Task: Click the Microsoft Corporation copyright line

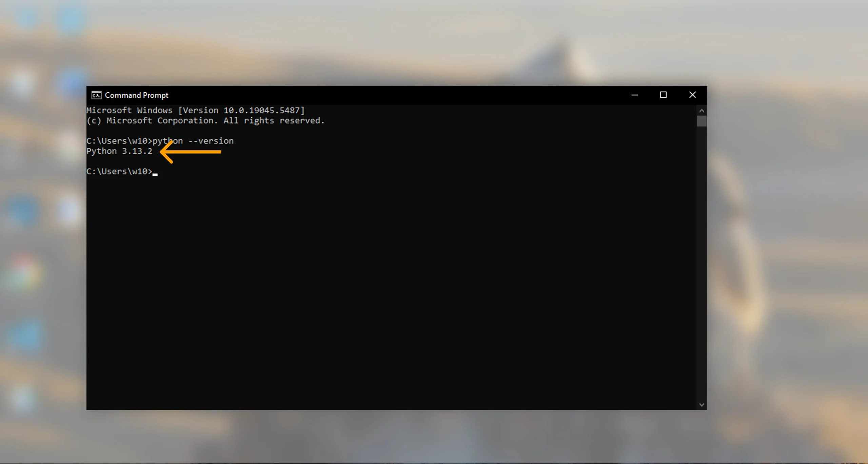Action: 205,121
